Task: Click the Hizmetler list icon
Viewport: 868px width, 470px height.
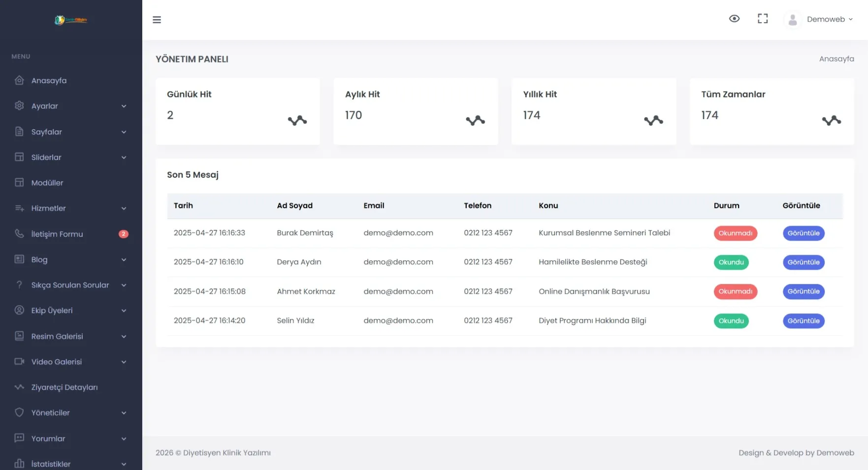Action: (x=19, y=208)
